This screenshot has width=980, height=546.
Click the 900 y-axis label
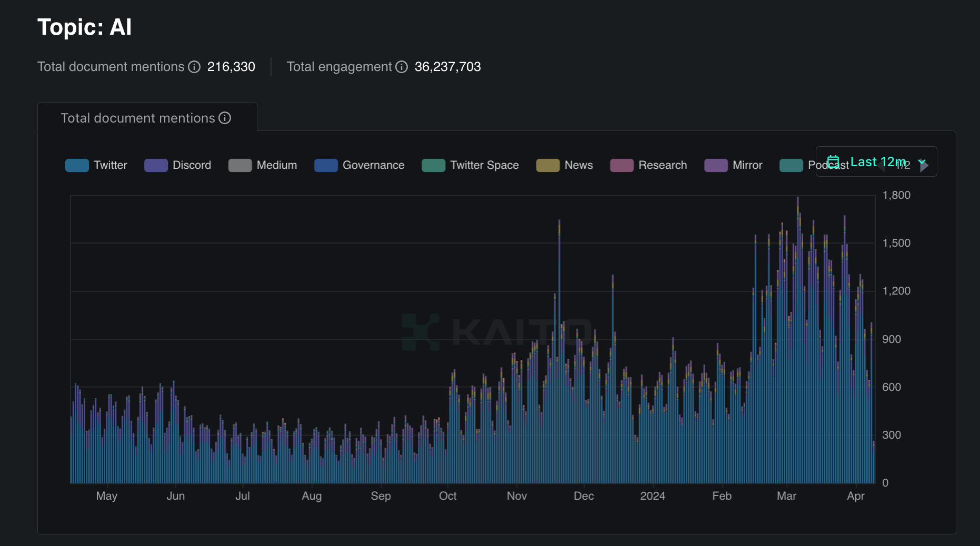892,339
